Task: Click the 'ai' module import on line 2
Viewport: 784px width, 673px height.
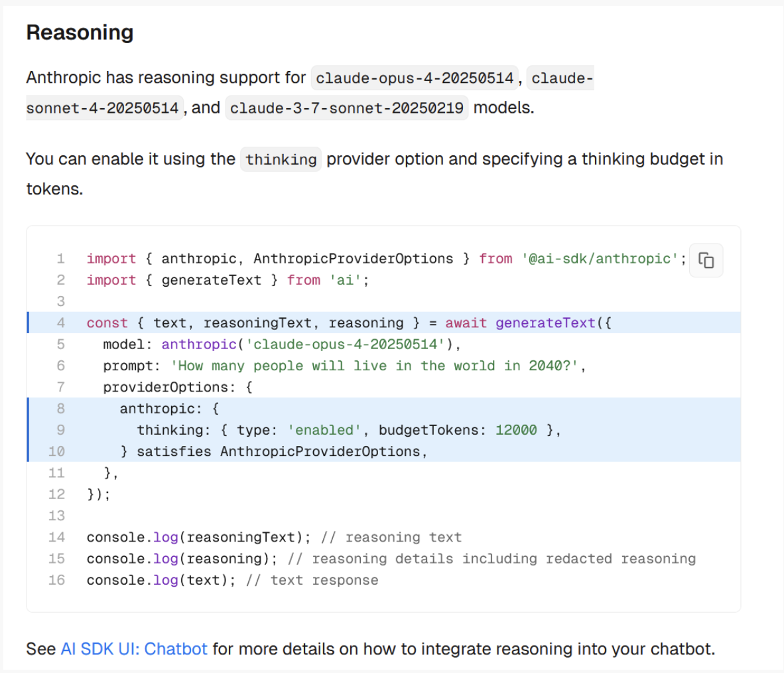Action: 344,280
